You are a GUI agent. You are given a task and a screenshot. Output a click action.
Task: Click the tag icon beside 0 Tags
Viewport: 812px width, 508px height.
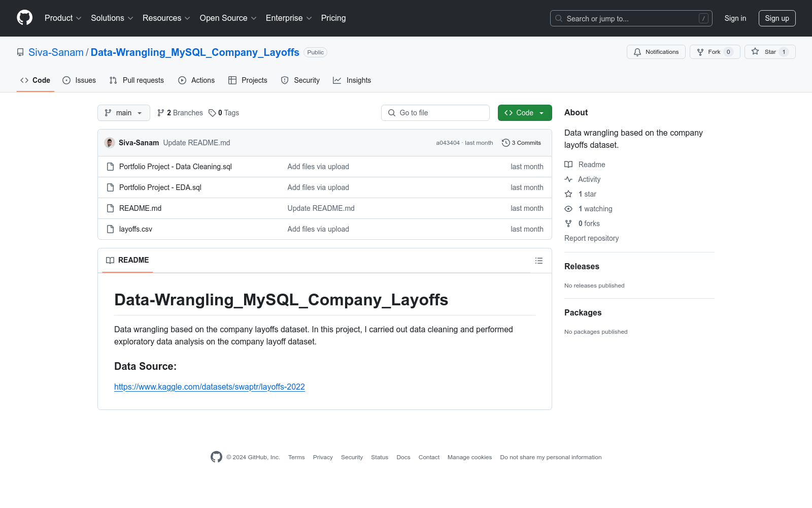(212, 113)
